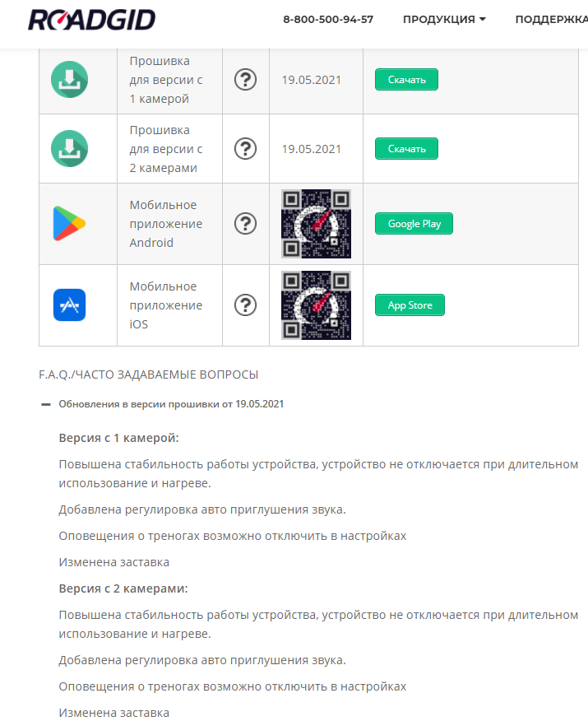This screenshot has width=588, height=721.
Task: Download firmware for version with 1 camera
Action: (406, 80)
